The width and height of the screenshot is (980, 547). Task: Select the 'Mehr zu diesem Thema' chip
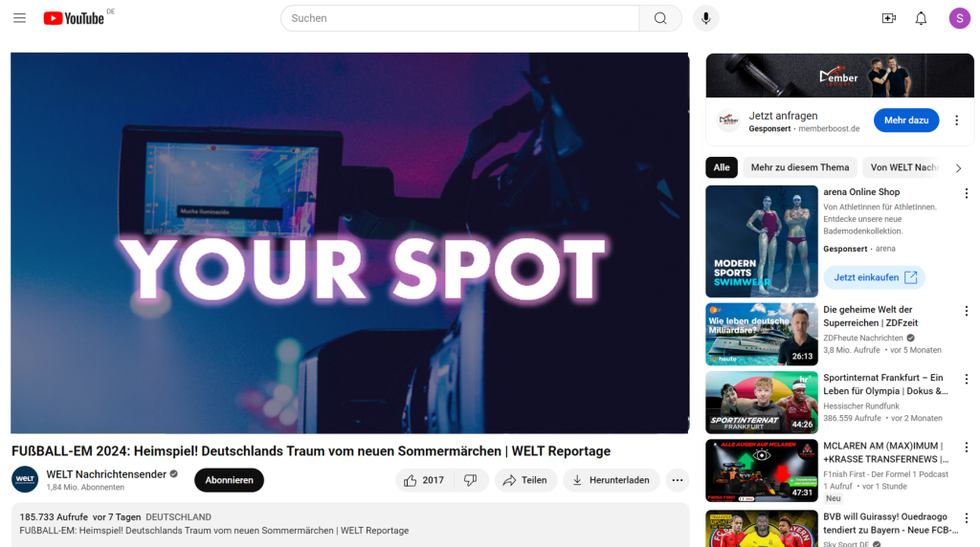pos(799,167)
